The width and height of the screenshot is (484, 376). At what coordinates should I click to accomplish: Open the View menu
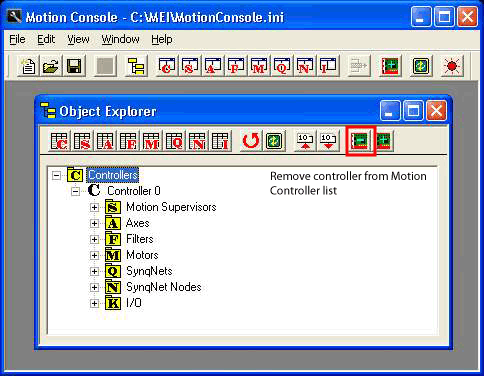pos(78,39)
